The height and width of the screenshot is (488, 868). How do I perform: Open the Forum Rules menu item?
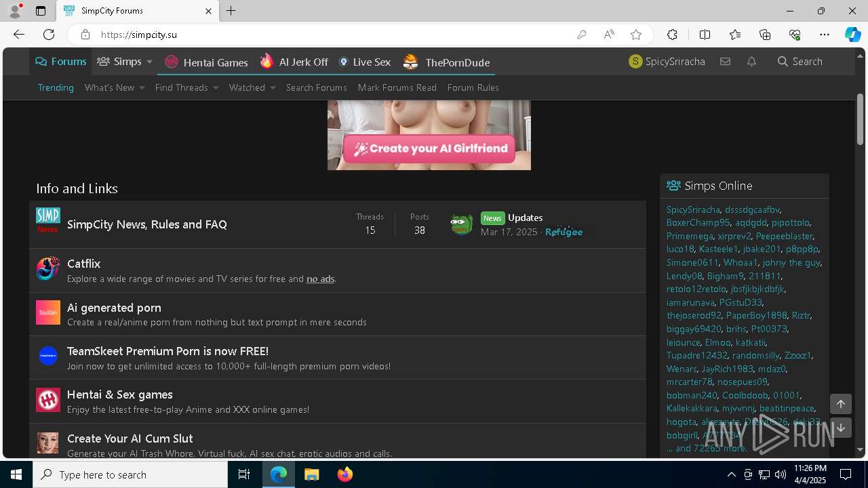[473, 87]
